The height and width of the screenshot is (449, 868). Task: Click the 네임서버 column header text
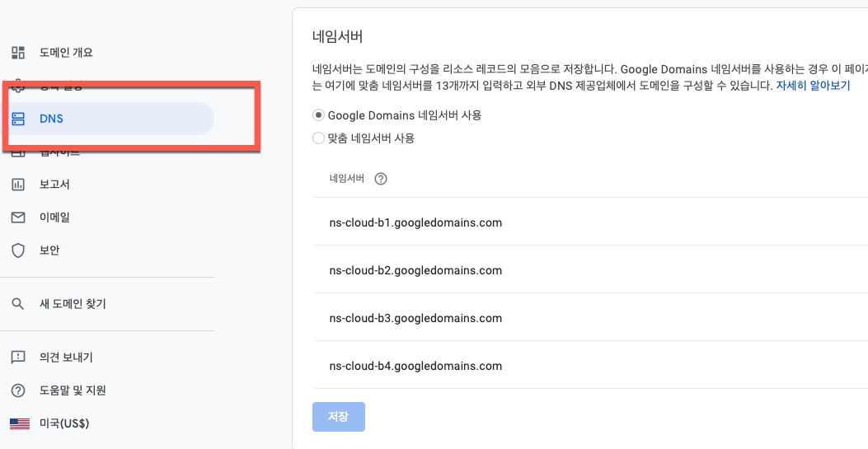click(x=346, y=179)
